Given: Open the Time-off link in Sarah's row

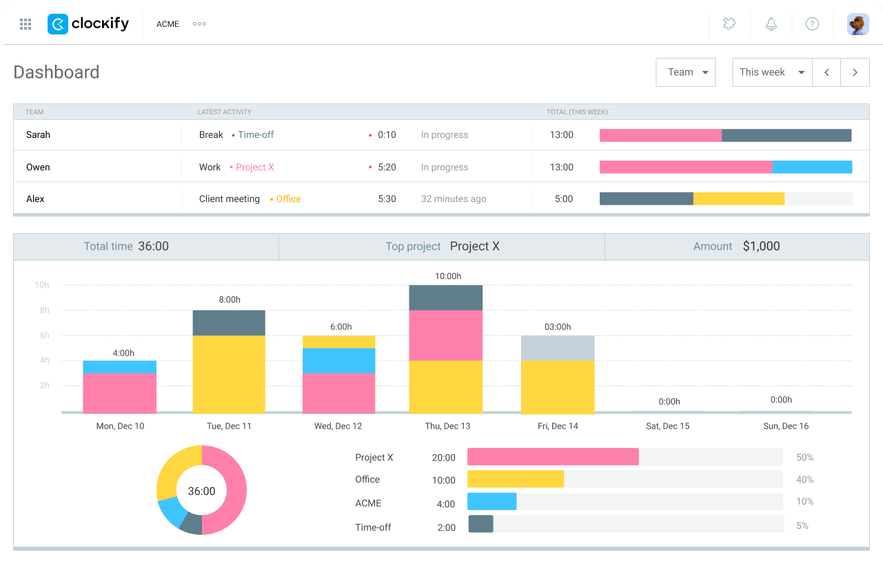Looking at the screenshot, I should tap(256, 135).
